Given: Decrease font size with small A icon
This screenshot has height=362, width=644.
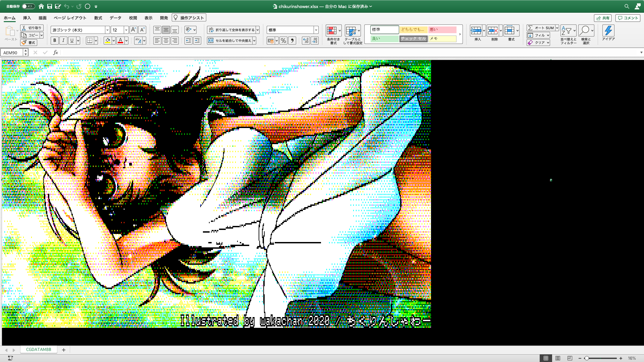Looking at the screenshot, I should click(142, 30).
